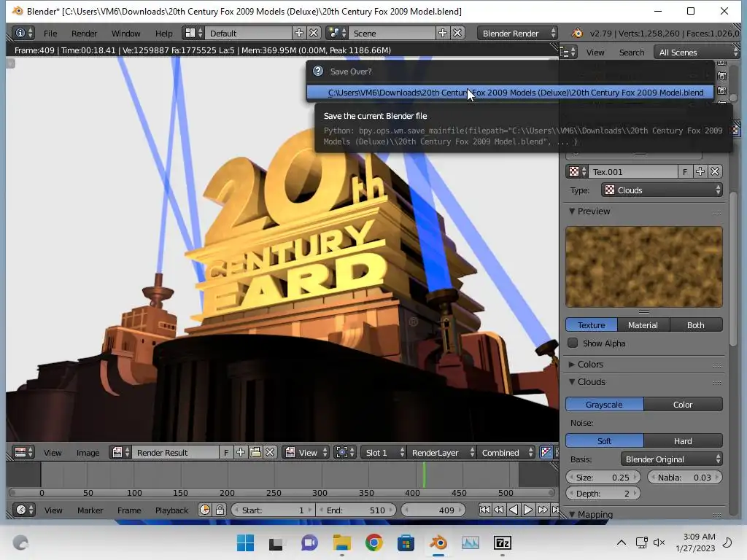Open the All Scenes outliner dropdown
The image size is (747, 560).
tap(697, 52)
